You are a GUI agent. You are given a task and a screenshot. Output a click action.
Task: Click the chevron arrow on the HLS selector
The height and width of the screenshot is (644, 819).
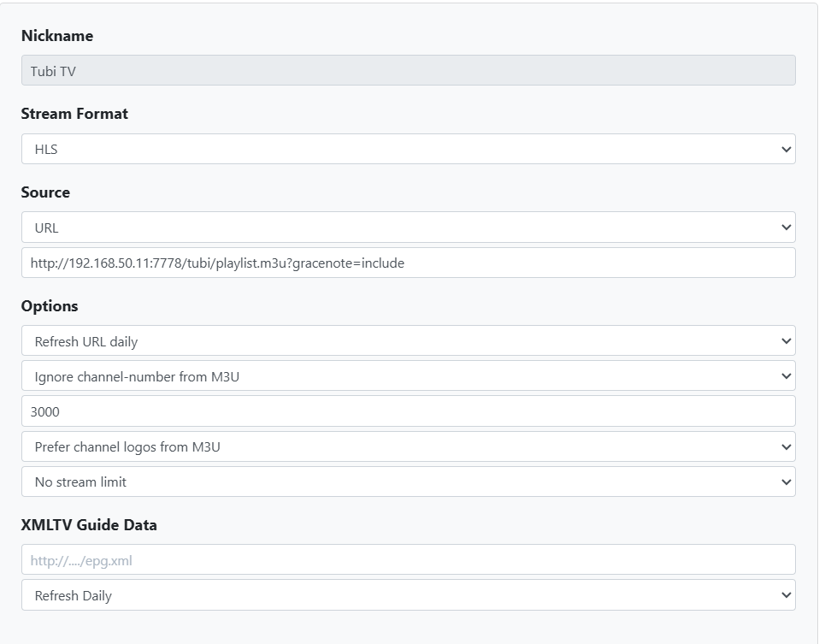(786, 150)
